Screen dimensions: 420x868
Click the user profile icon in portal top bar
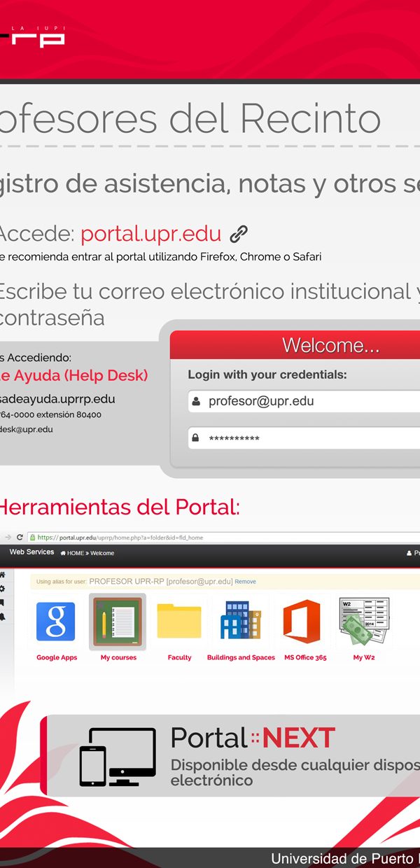pyautogui.click(x=409, y=553)
